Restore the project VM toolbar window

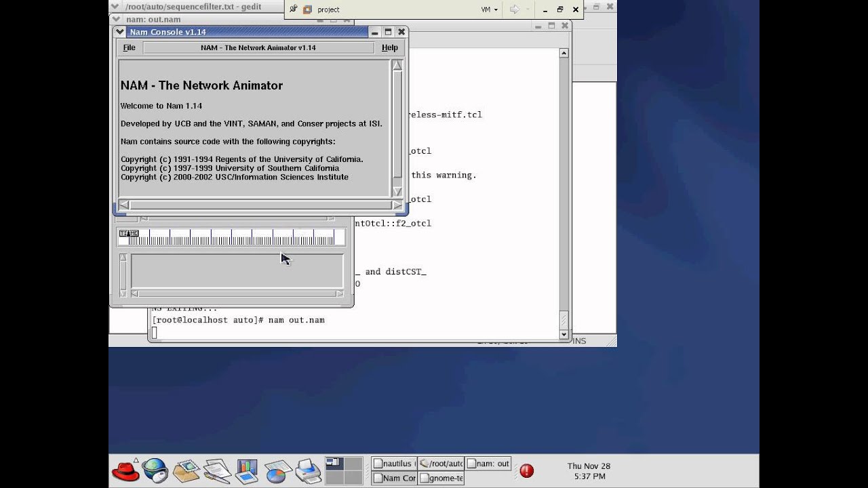coord(560,9)
